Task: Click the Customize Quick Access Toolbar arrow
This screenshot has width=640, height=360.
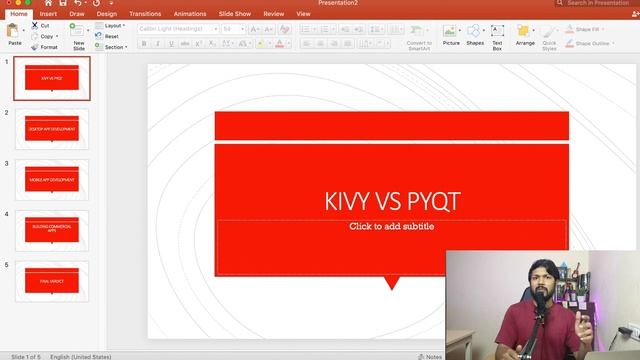Action: (x=111, y=3)
